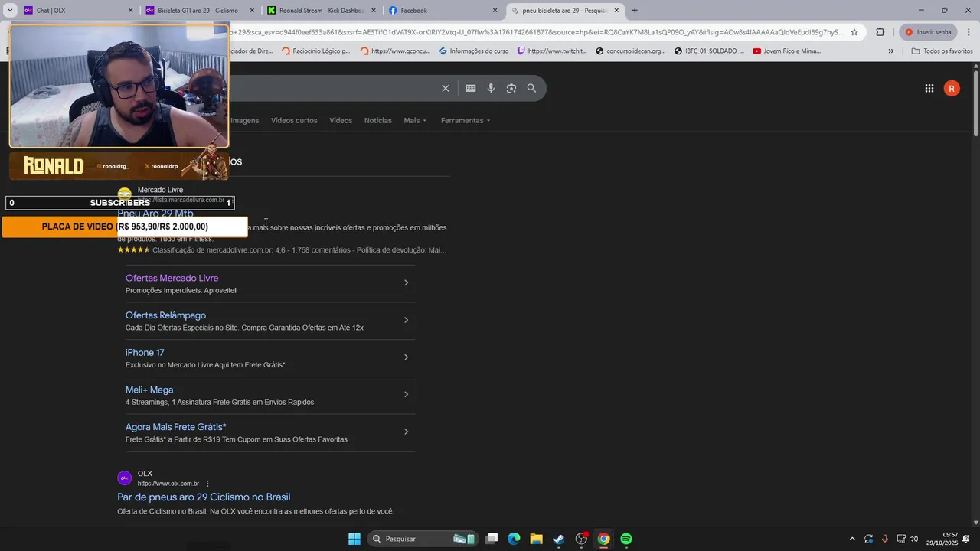Image resolution: width=980 pixels, height=551 pixels.
Task: Click the page vertical scrollbar
Action: (976, 103)
